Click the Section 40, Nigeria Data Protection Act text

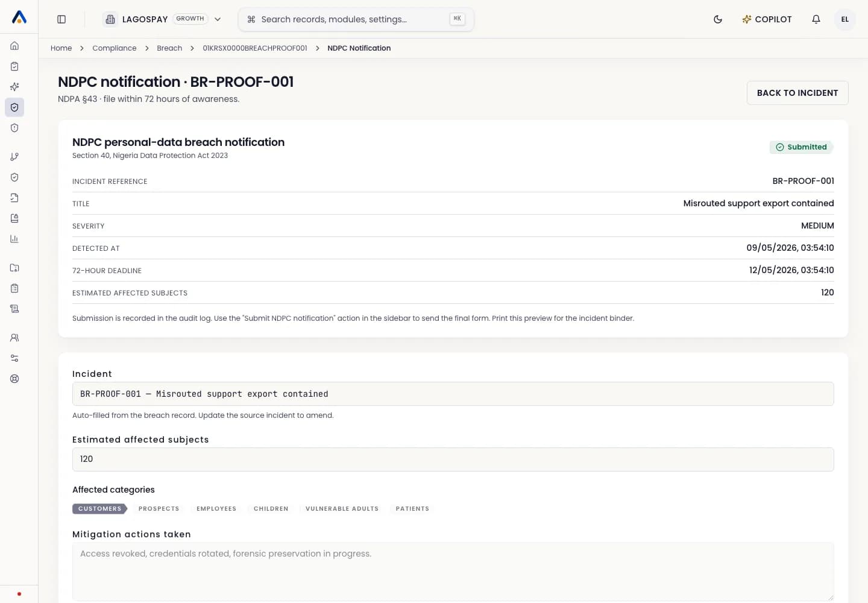(x=150, y=156)
